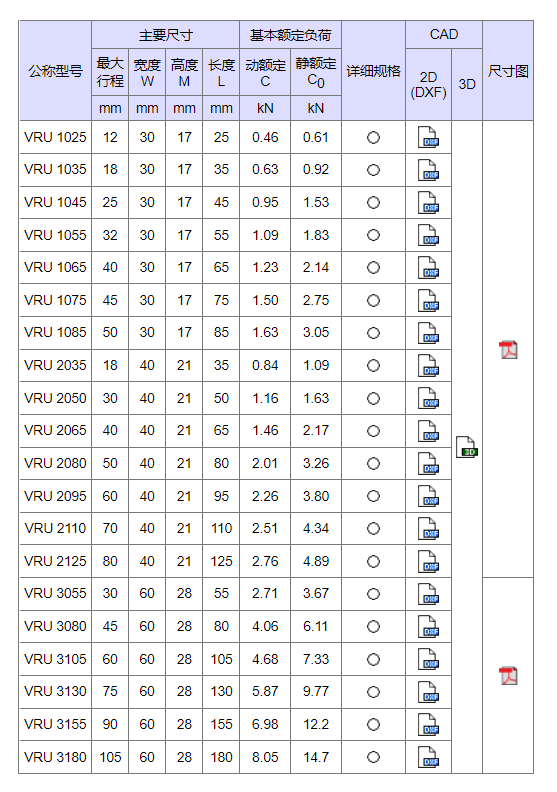The height and width of the screenshot is (792, 557).
Task: Open the lower PDF dimension drawing icon
Action: [508, 676]
